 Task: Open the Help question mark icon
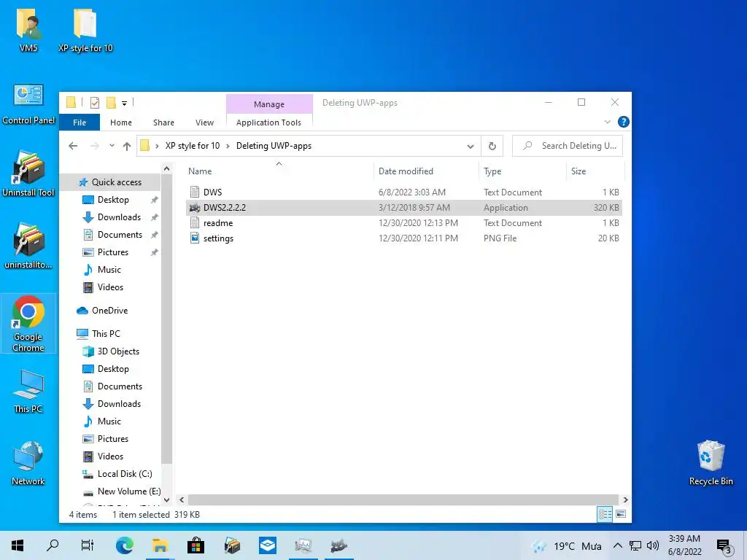tap(623, 122)
